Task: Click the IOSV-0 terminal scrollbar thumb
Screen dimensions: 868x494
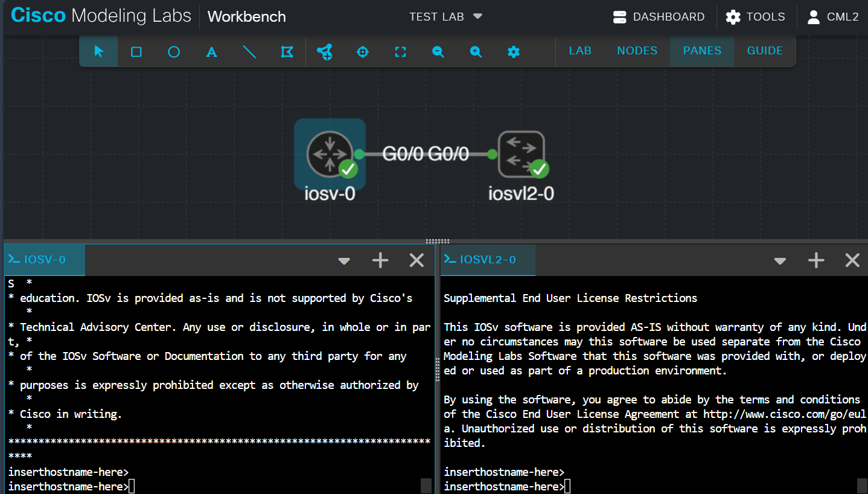Action: tap(426, 486)
